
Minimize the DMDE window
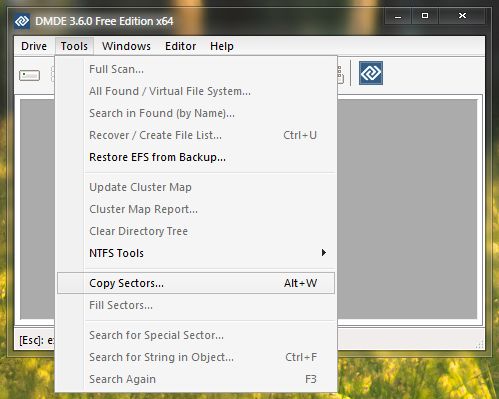click(x=398, y=16)
